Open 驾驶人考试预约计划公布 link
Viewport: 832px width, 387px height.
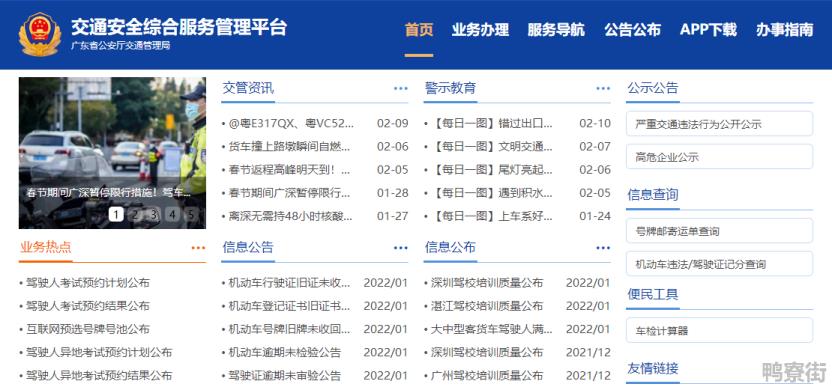(88, 283)
